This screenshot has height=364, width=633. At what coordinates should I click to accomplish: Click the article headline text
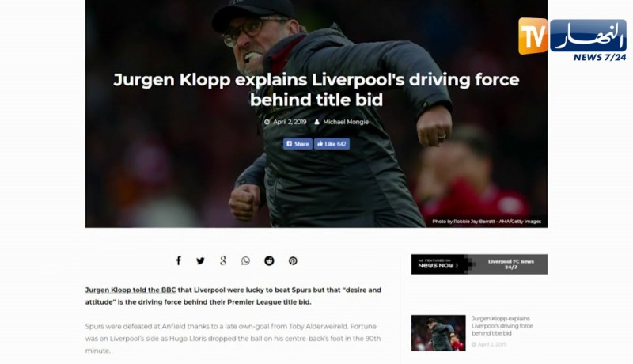point(316,89)
